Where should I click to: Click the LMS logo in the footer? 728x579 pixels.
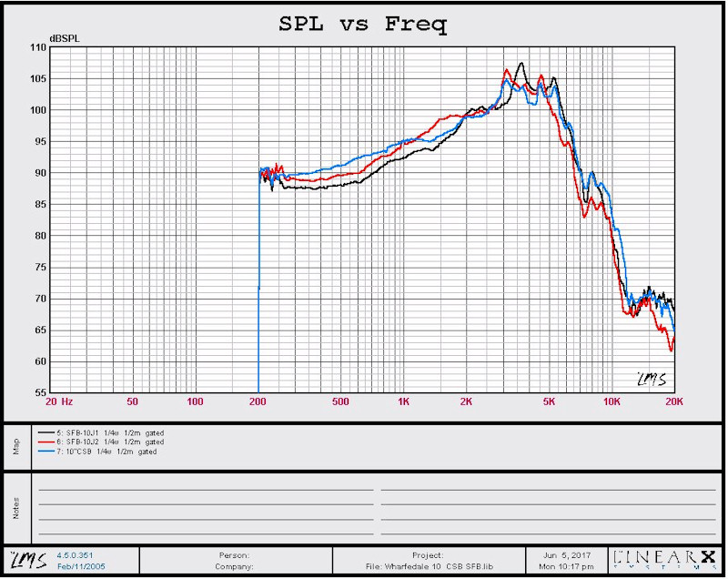click(25, 558)
